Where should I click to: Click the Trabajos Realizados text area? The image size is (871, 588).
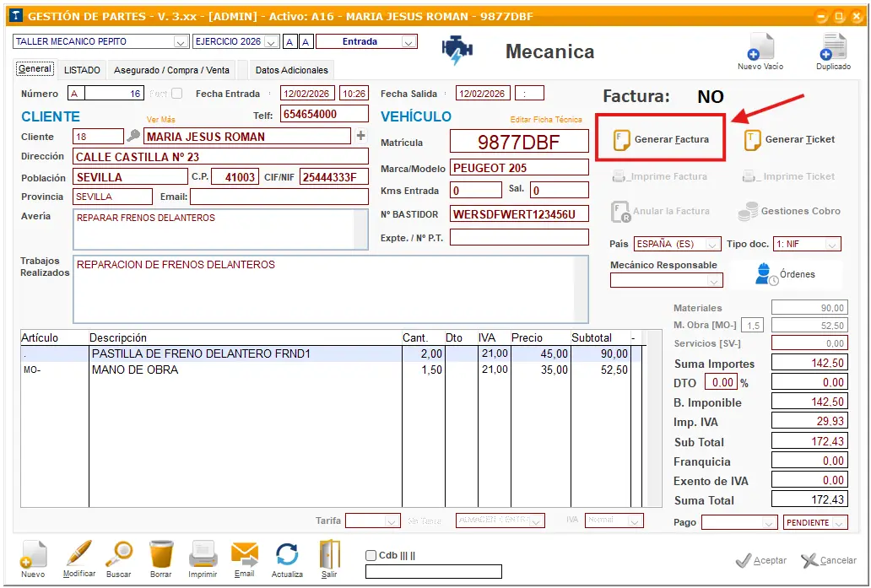pos(330,289)
